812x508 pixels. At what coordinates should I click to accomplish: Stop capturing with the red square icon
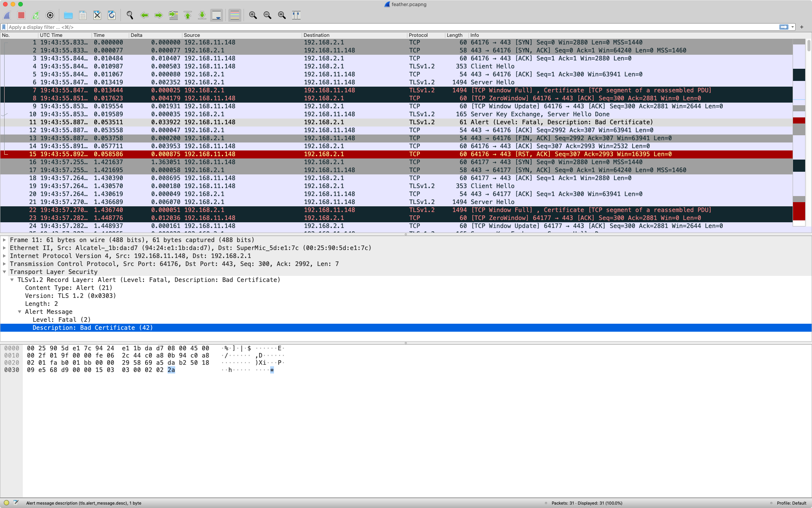tap(21, 15)
